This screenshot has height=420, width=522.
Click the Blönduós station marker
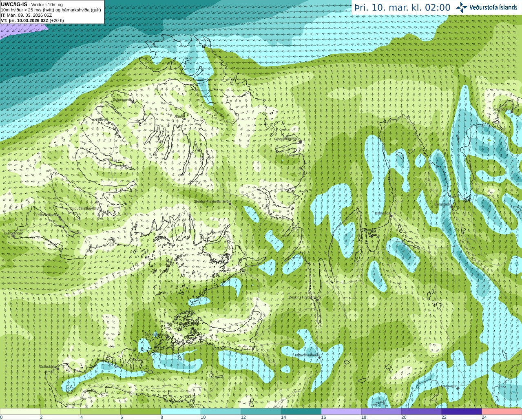click(390, 216)
